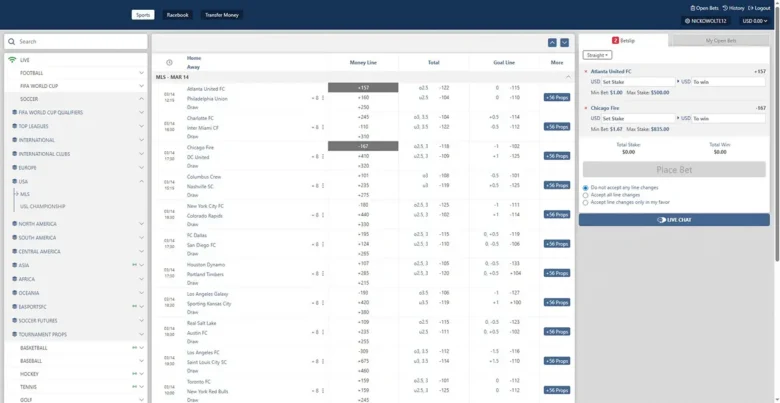
Task: Select Do not accept any line changes
Action: tap(585, 188)
